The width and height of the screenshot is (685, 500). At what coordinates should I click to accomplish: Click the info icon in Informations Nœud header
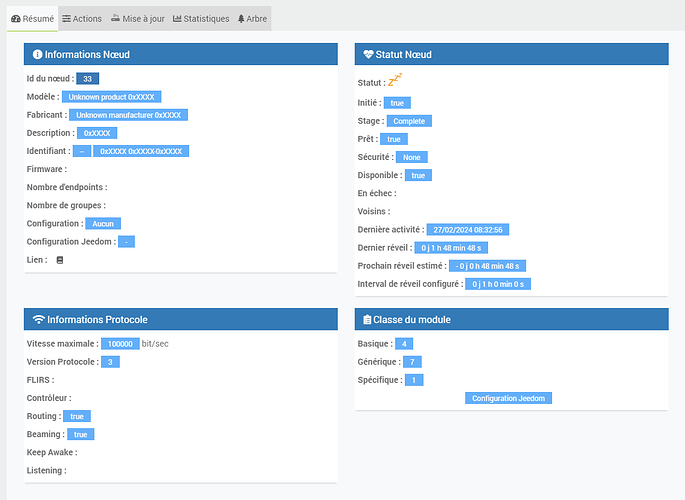point(38,54)
